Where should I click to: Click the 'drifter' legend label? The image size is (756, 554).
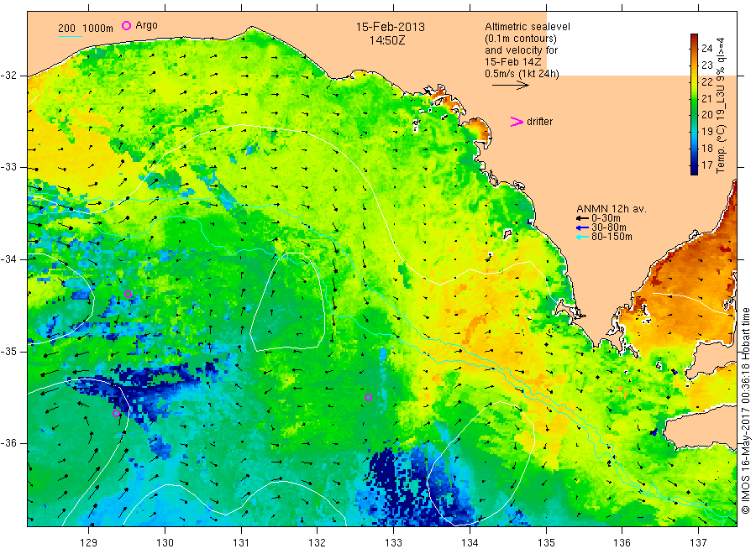[539, 122]
